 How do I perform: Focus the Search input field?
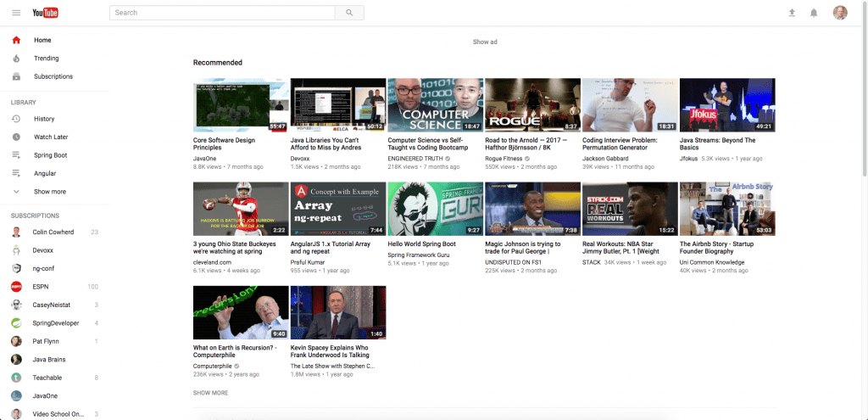[x=222, y=13]
